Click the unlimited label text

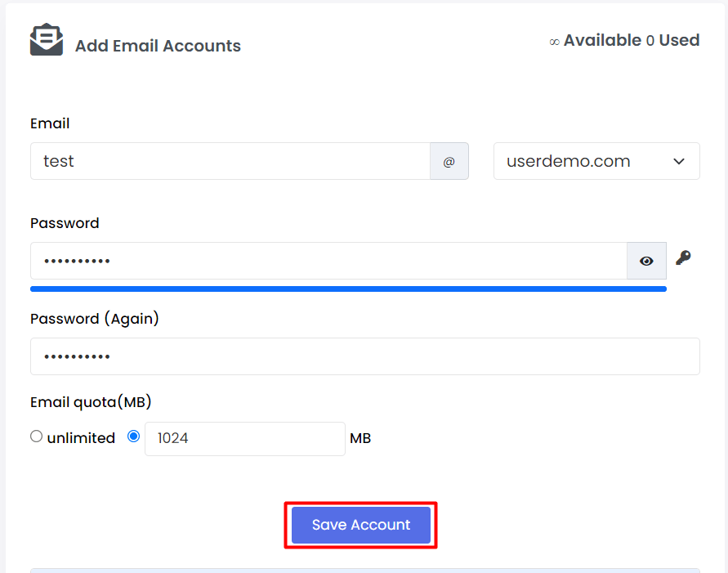coord(81,438)
